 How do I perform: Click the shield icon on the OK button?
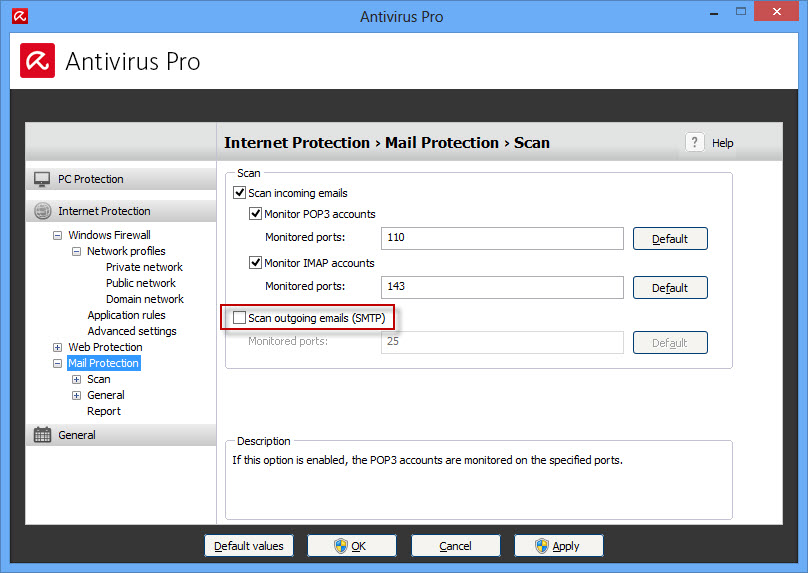[341, 546]
